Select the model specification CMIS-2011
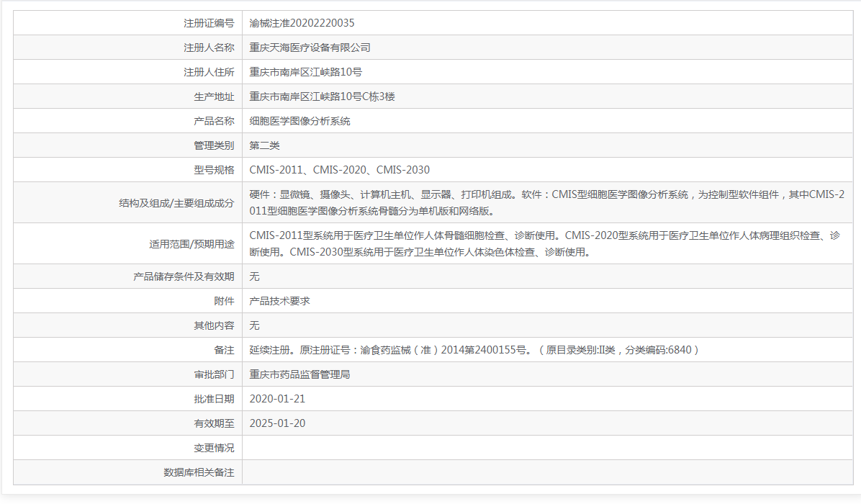The image size is (861, 504). 277,169
